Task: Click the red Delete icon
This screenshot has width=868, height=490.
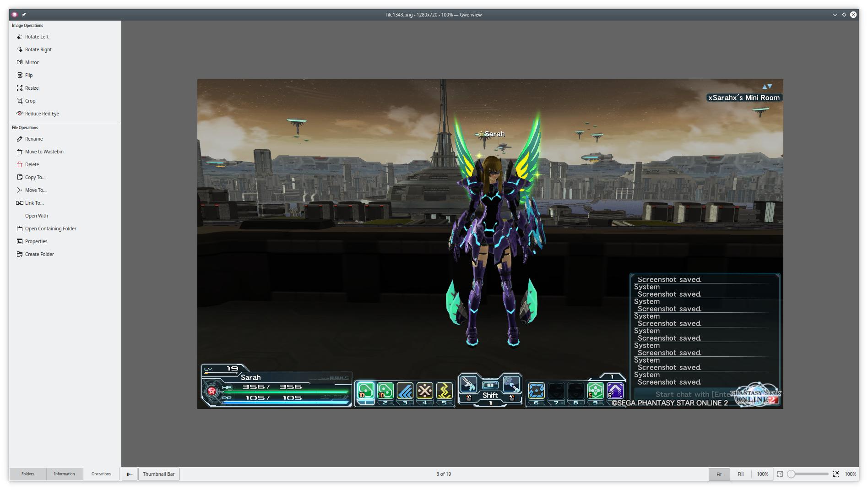Action: click(19, 164)
